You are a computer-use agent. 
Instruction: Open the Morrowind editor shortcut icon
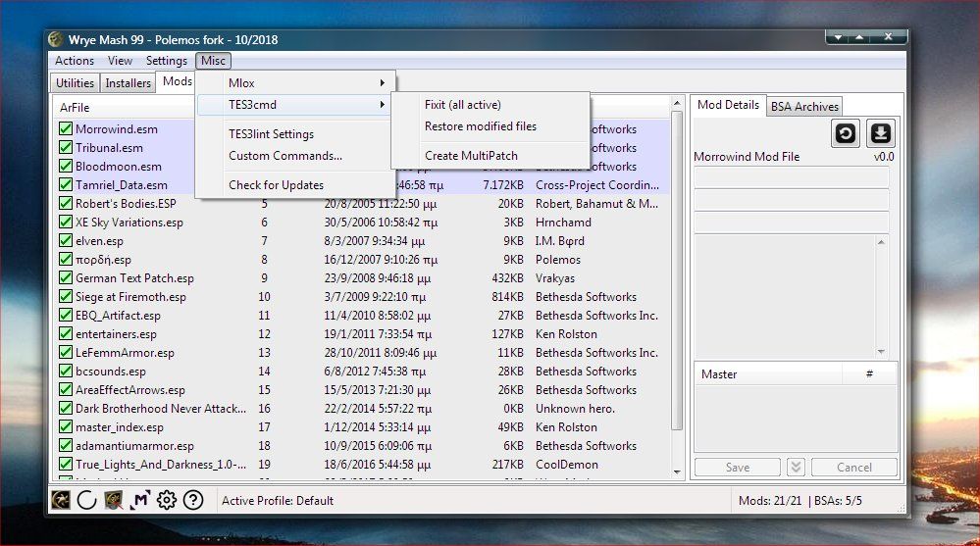click(x=113, y=500)
